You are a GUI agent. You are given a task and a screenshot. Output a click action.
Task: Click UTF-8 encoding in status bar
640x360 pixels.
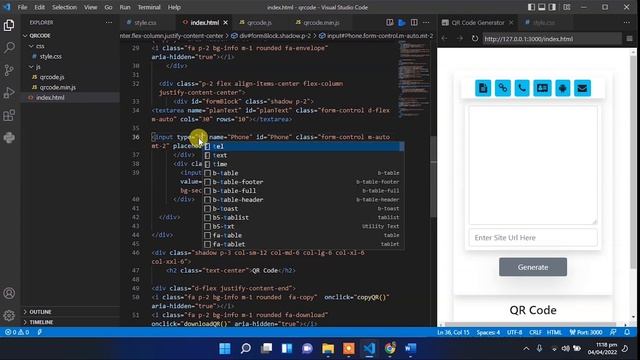tap(514, 332)
